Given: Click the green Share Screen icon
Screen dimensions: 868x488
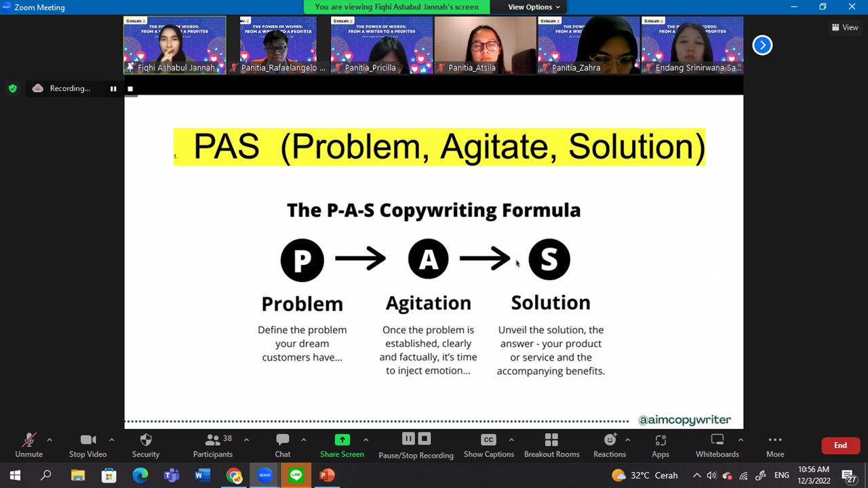Looking at the screenshot, I should pyautogui.click(x=342, y=440).
